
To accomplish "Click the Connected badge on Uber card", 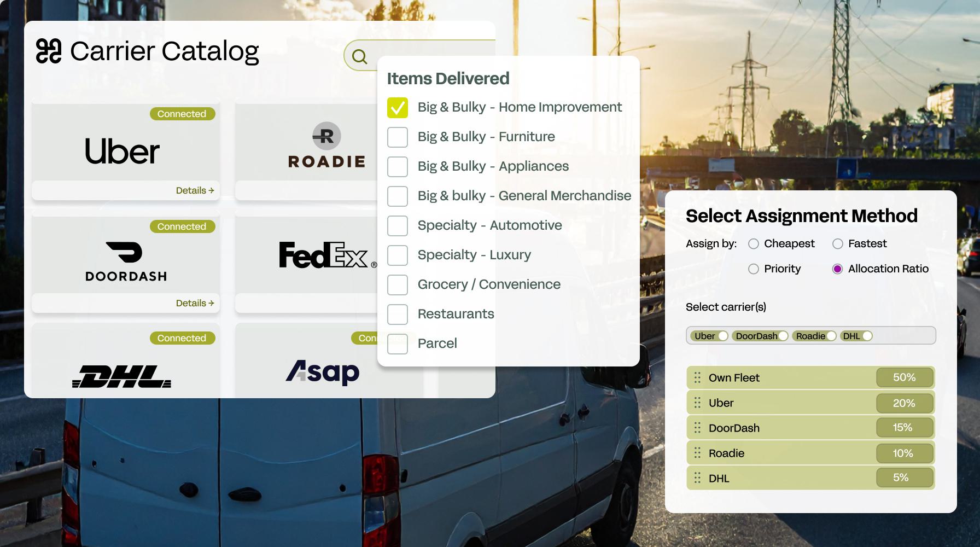I will [182, 114].
